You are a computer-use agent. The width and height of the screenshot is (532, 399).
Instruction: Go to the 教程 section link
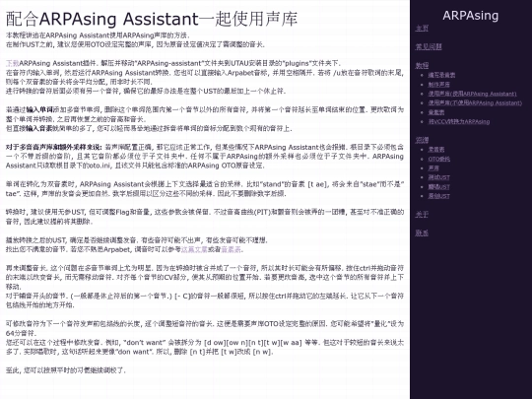point(422,65)
